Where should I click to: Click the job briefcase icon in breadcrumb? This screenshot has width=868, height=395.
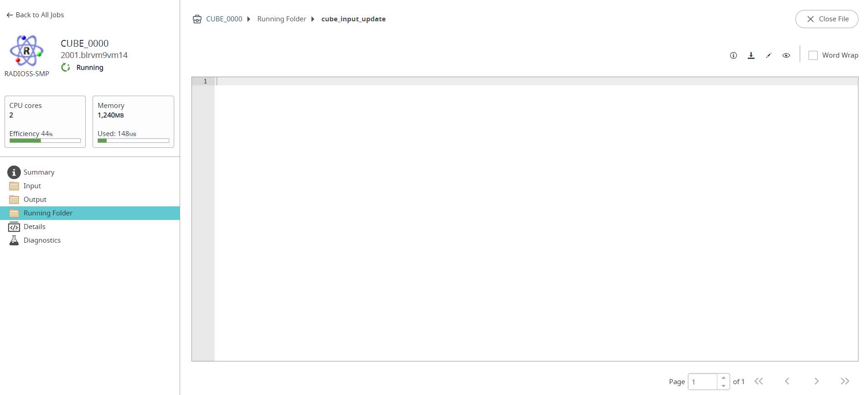[x=197, y=19]
